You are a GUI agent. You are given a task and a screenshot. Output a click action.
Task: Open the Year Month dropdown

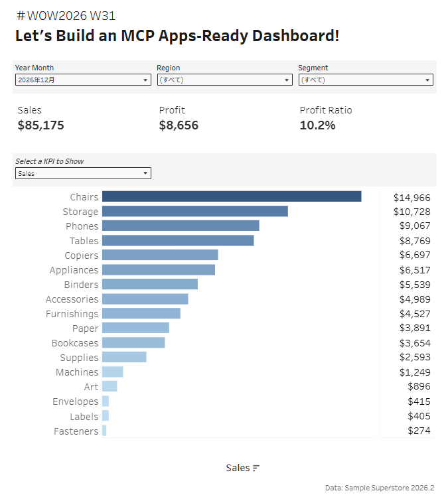click(83, 80)
